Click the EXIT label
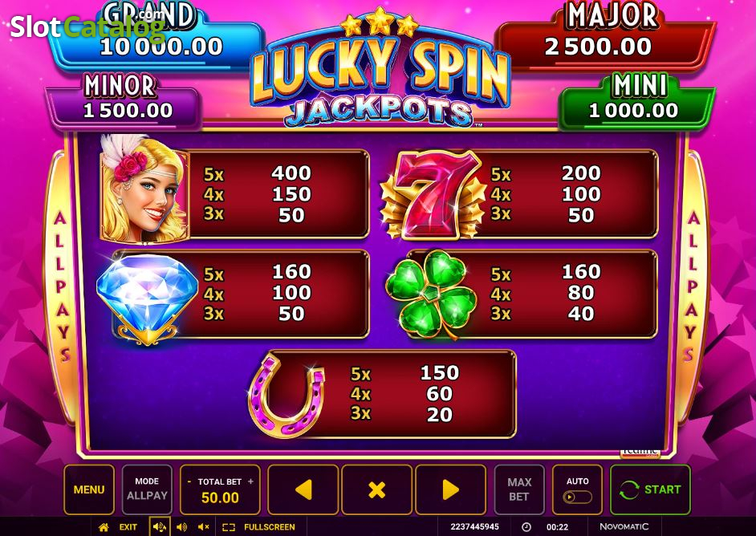 128,527
